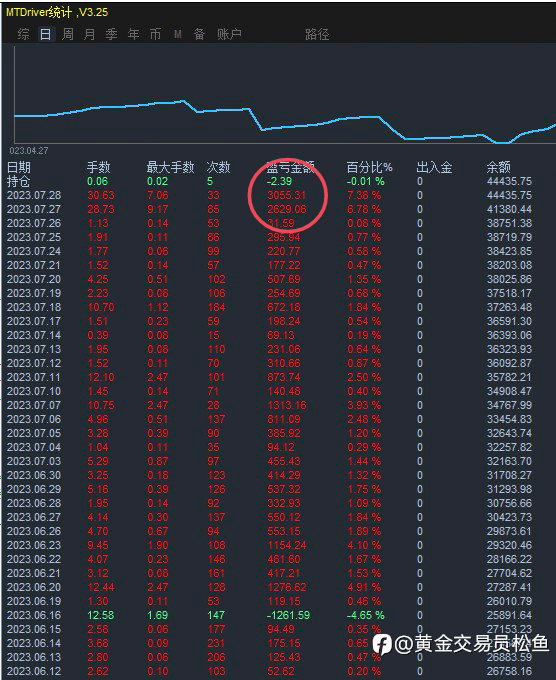Click the 28.73 lots value
Screen dimensions: 556x680
(101, 209)
